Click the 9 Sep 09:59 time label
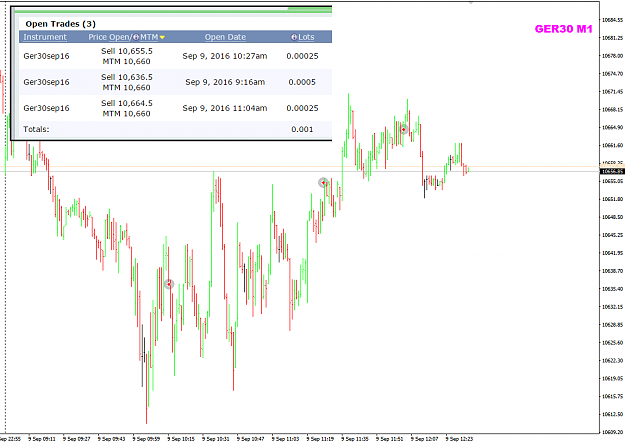625x445 pixels. [x=146, y=439]
